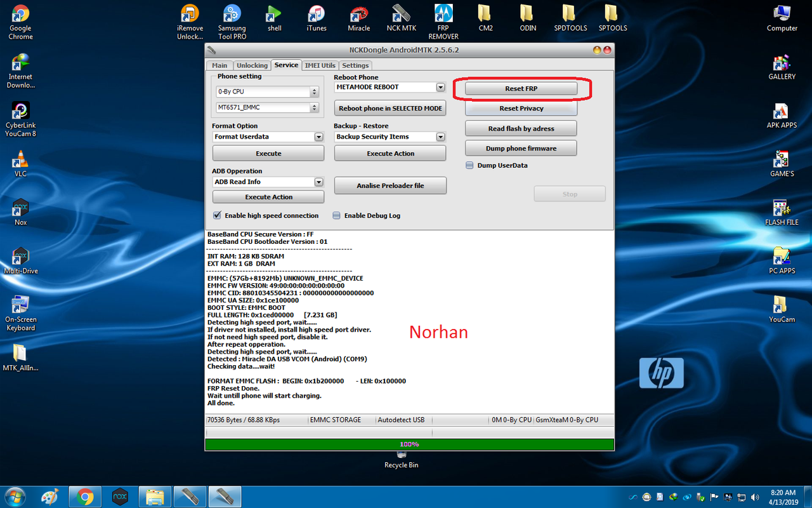Toggle Enable high speed connection checkbox

217,215
